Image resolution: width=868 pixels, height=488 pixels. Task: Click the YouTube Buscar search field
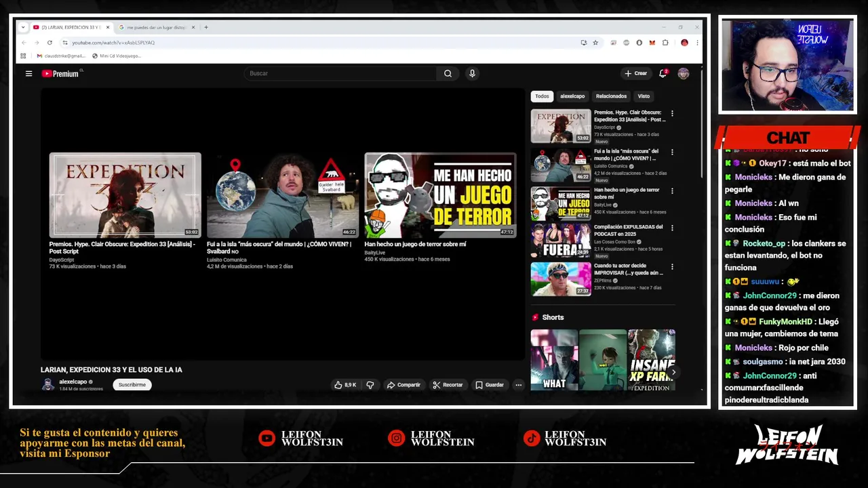[340, 73]
